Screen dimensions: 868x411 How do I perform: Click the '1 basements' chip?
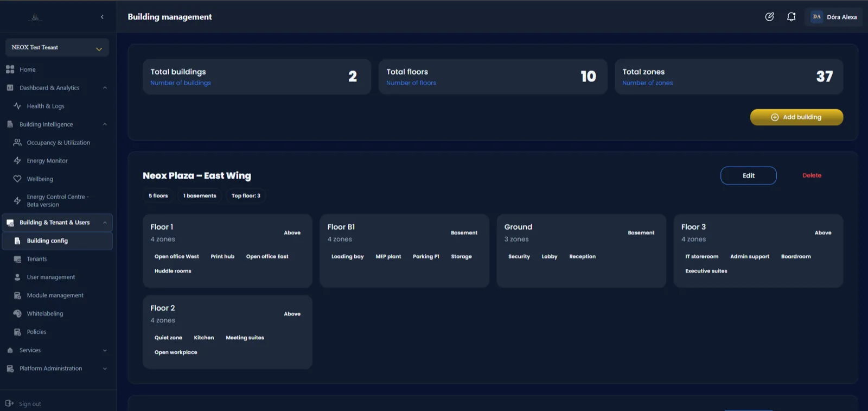click(200, 195)
